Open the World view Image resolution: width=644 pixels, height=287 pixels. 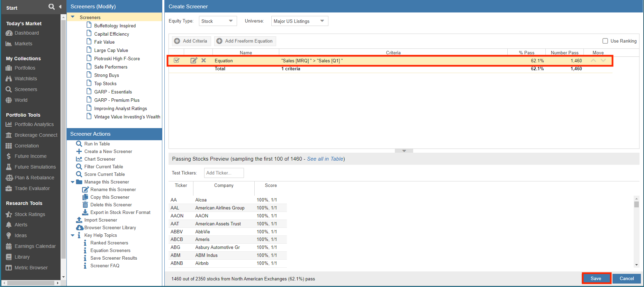click(21, 100)
